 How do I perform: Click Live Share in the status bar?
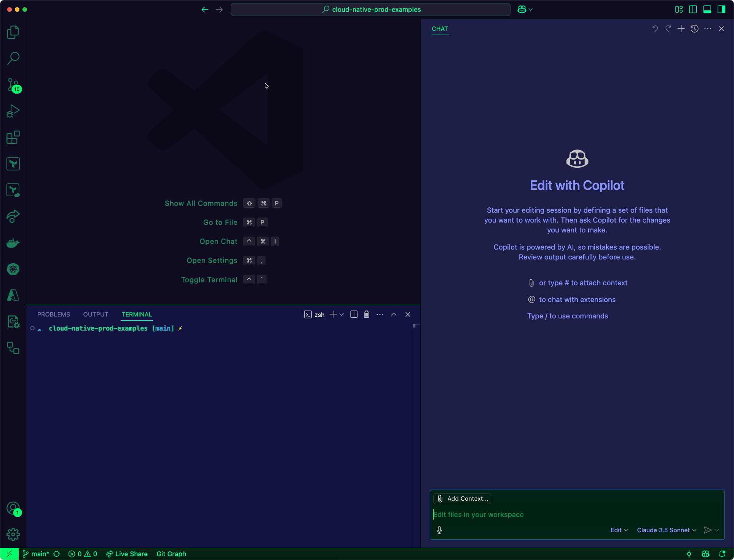(127, 554)
